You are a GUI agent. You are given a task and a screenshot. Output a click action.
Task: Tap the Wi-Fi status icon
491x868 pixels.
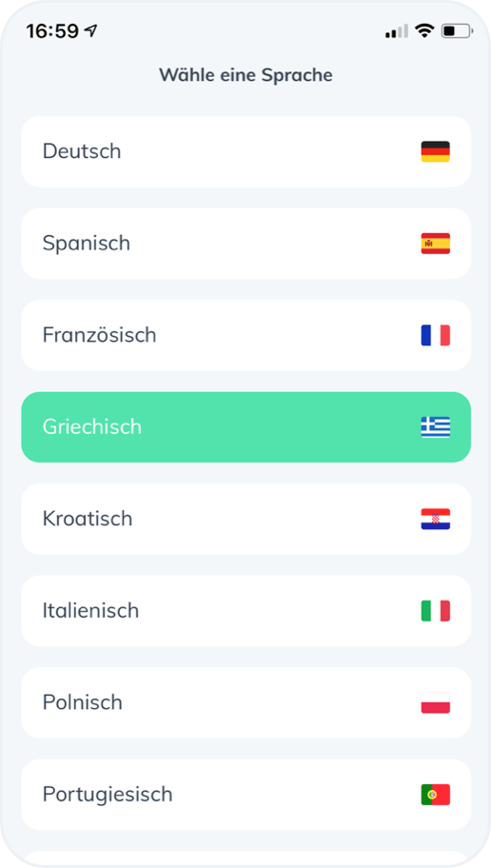[x=424, y=31]
